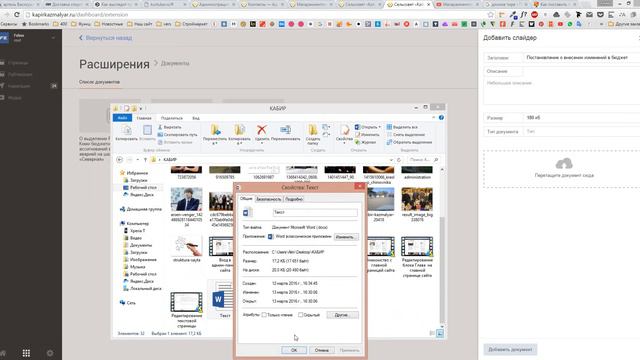Click the Изменить button beside Приложение
The height and width of the screenshot is (360, 640).
[x=346, y=237]
